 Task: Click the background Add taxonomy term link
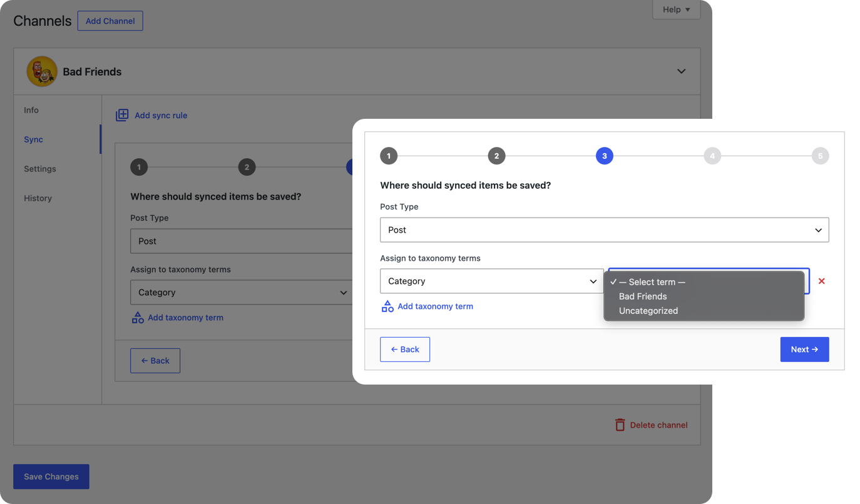tap(186, 318)
